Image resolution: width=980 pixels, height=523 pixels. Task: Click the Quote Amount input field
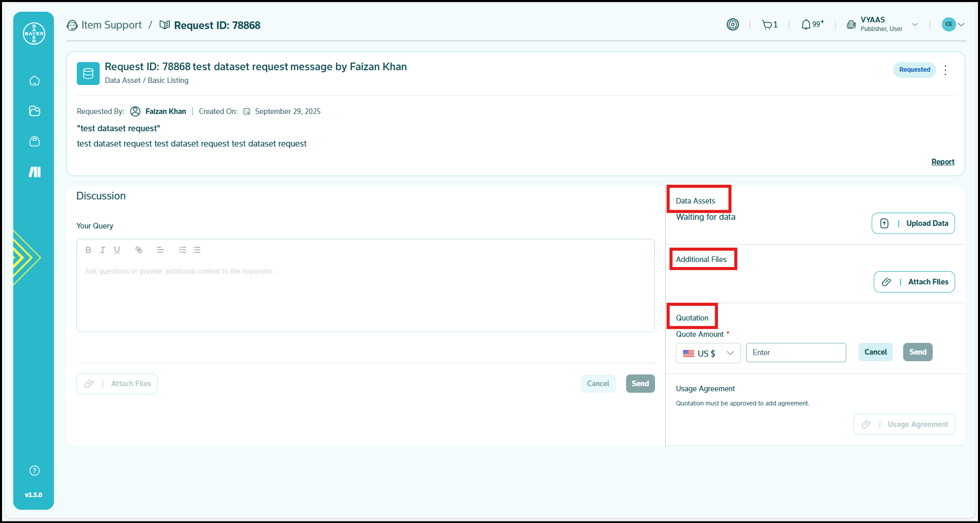795,353
